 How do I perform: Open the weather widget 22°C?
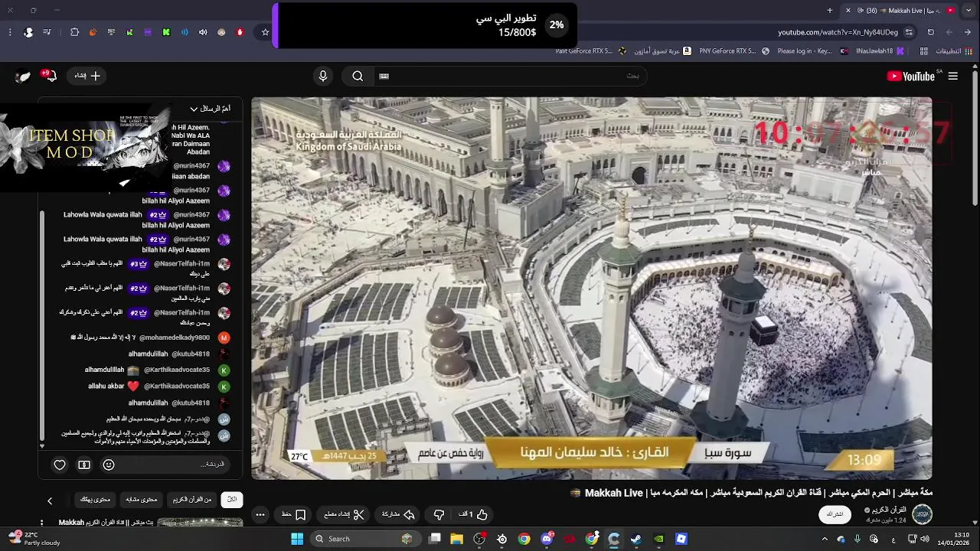(x=34, y=539)
